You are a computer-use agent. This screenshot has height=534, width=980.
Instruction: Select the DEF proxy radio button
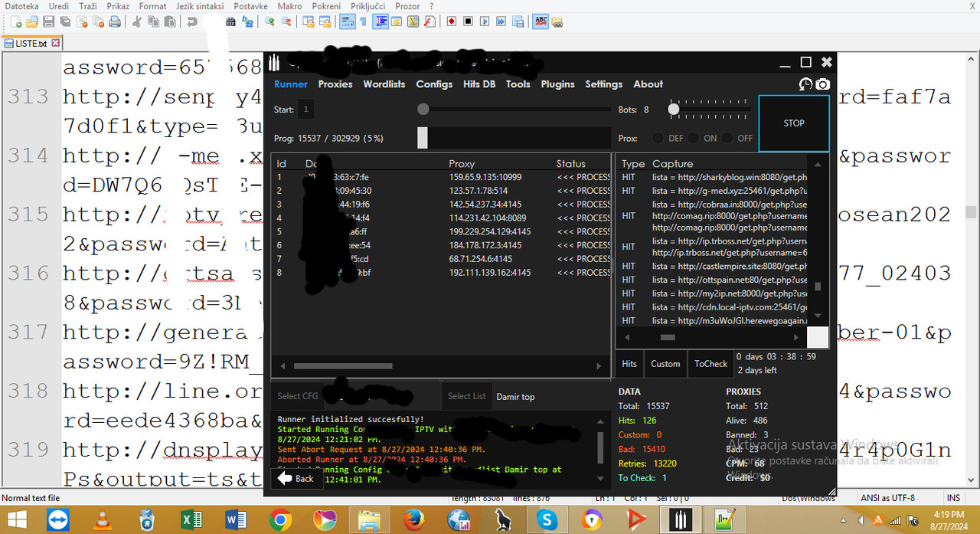click(x=658, y=139)
